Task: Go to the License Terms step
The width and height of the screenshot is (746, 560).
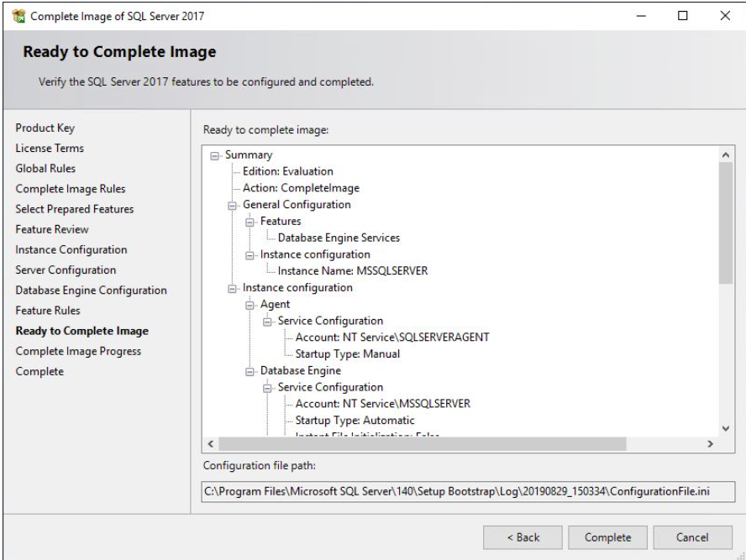Action: click(x=50, y=149)
